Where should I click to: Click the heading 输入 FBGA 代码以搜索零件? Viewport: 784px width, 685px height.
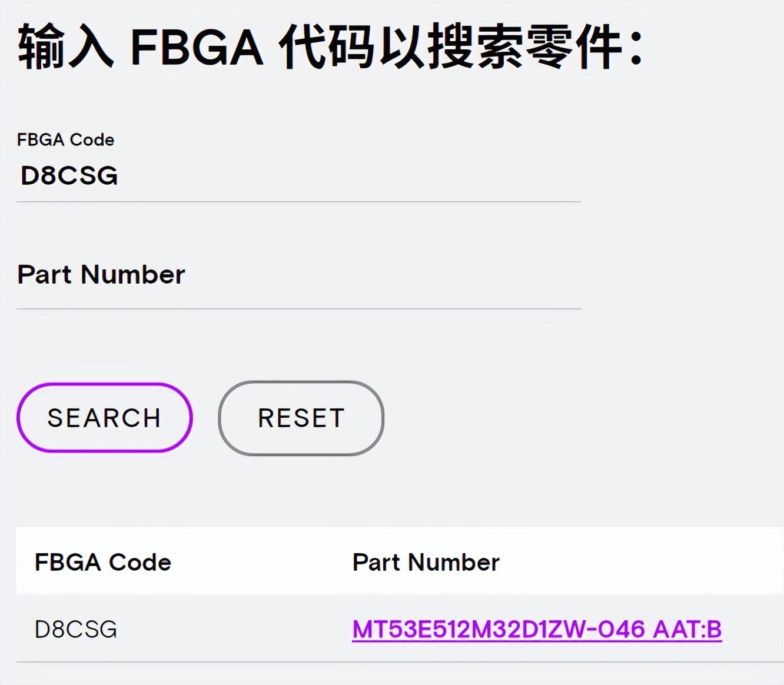[330, 46]
